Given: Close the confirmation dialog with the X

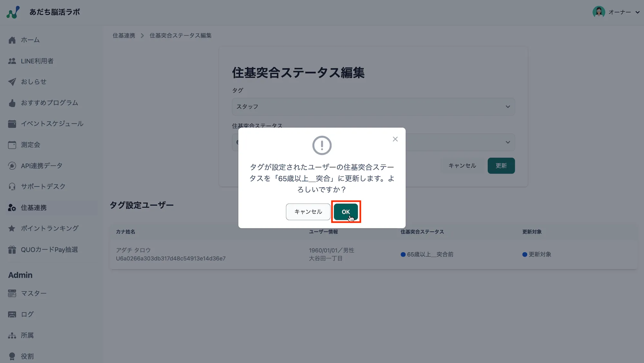Looking at the screenshot, I should coord(395,139).
